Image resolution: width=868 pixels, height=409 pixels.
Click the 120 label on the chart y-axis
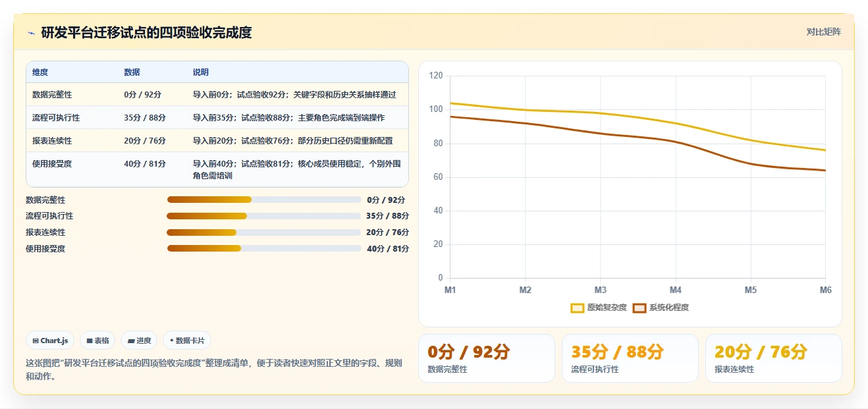pyautogui.click(x=436, y=76)
